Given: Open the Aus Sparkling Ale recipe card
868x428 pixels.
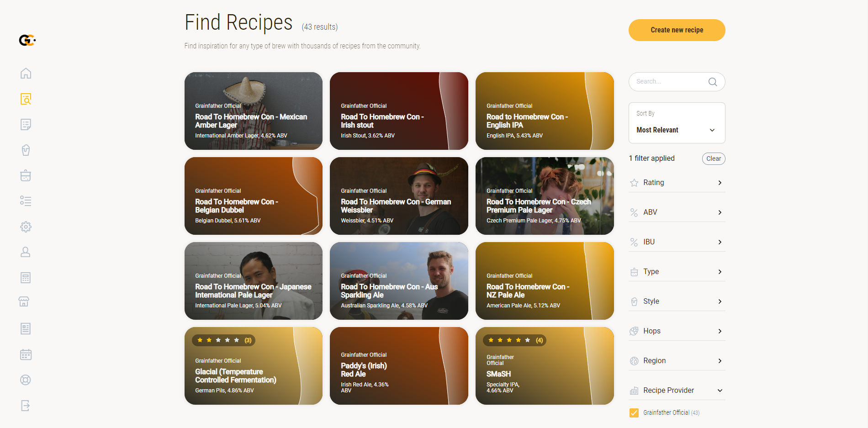Looking at the screenshot, I should (x=399, y=281).
